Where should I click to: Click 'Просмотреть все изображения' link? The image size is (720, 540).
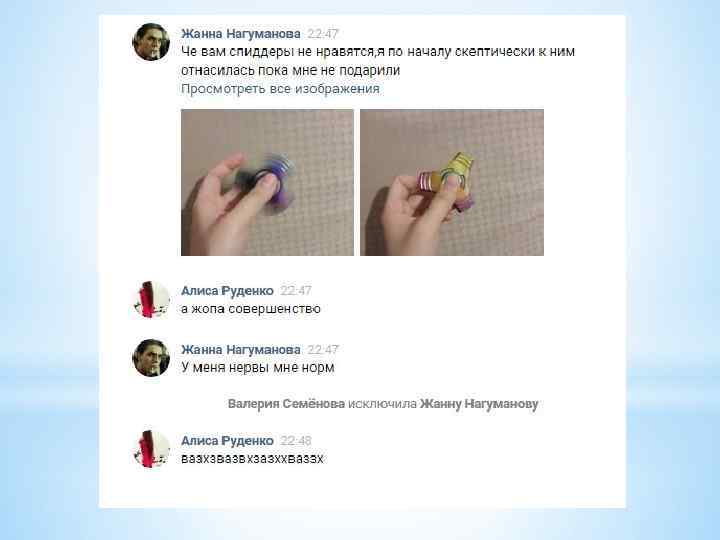click(280, 89)
